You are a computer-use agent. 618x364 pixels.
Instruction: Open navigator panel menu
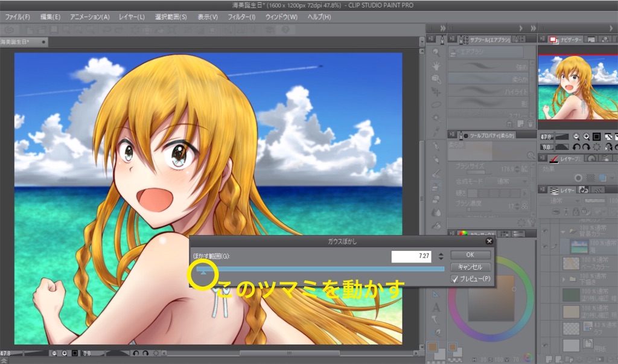pos(543,39)
